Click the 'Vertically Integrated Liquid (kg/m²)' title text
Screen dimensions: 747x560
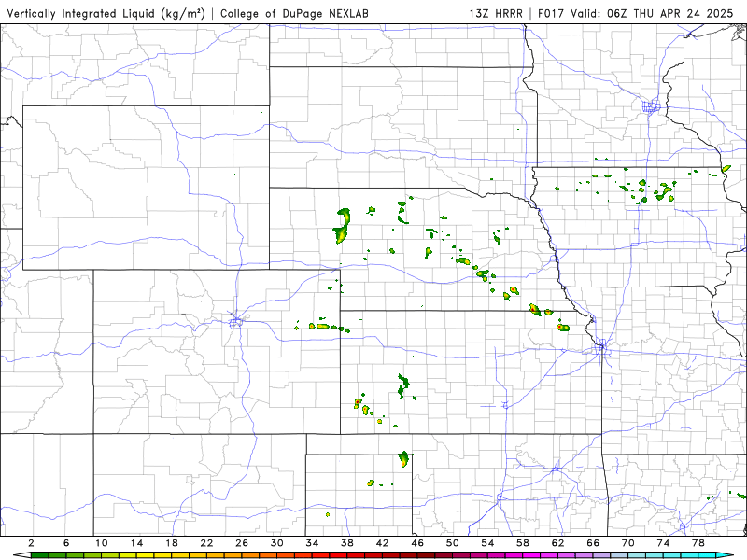pyautogui.click(x=106, y=13)
